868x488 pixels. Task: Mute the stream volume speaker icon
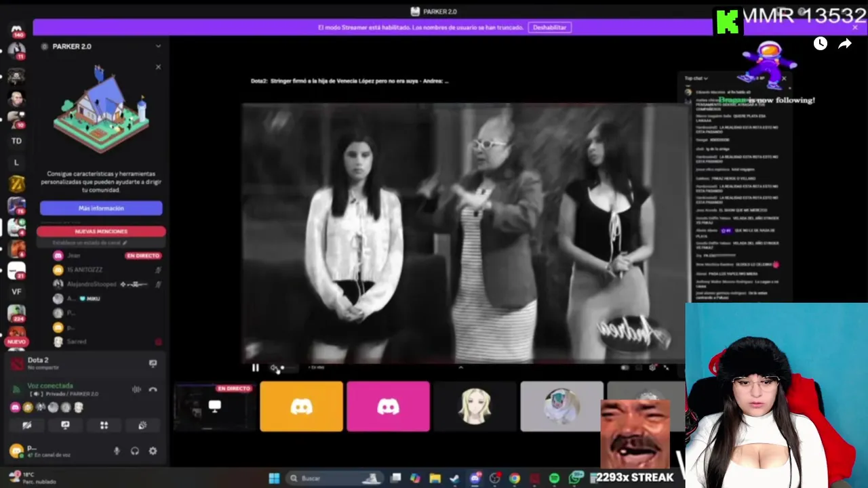pyautogui.click(x=273, y=367)
